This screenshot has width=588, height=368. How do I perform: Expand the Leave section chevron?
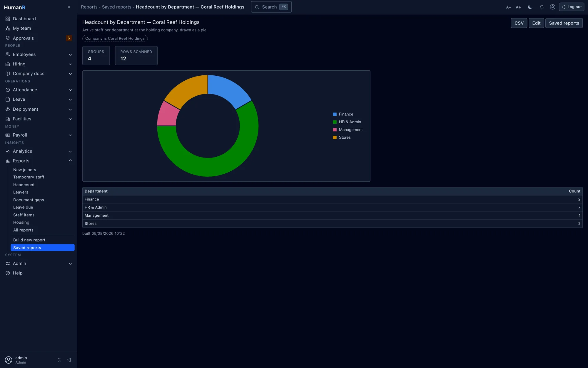[x=70, y=100]
